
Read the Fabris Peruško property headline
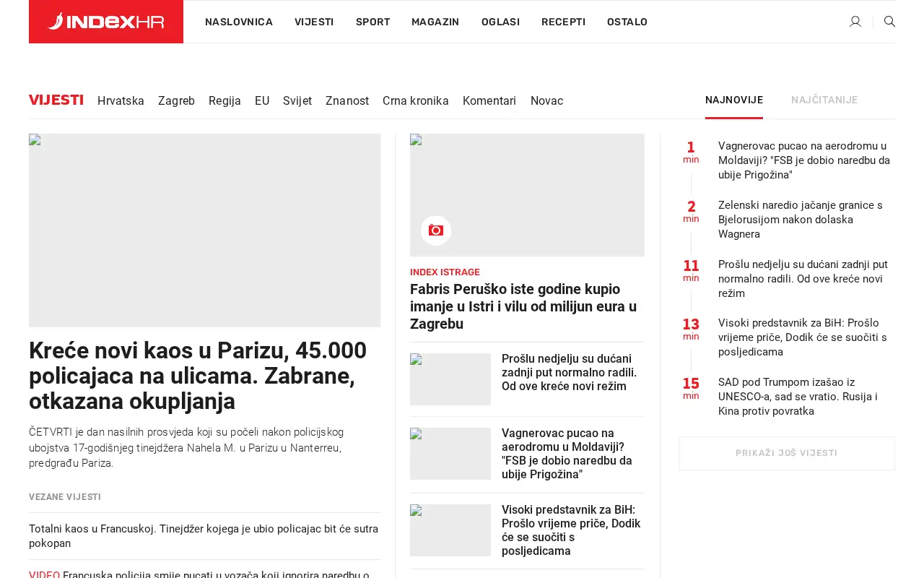point(523,306)
